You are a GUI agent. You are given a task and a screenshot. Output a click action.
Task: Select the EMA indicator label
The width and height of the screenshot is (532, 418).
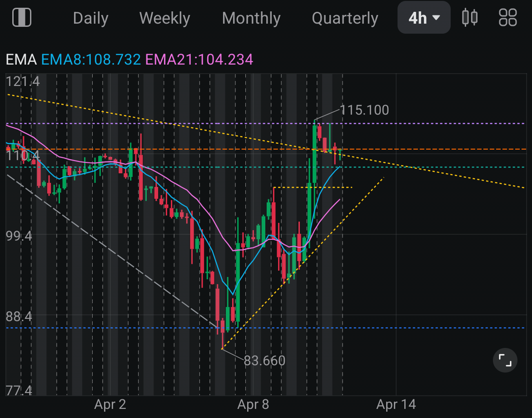pos(21,60)
